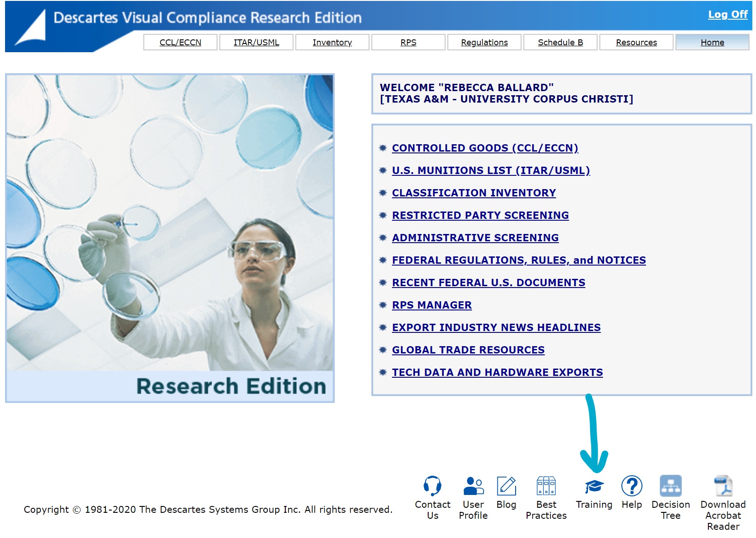View Recent Federal U.S. Documents link
Image resolution: width=756 pixels, height=538 pixels.
coord(489,283)
